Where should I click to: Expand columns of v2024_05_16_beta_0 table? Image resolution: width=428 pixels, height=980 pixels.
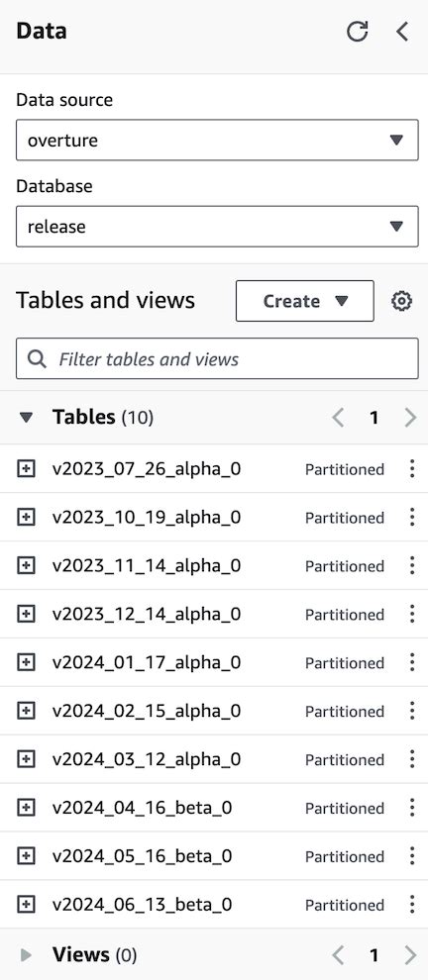[26, 856]
